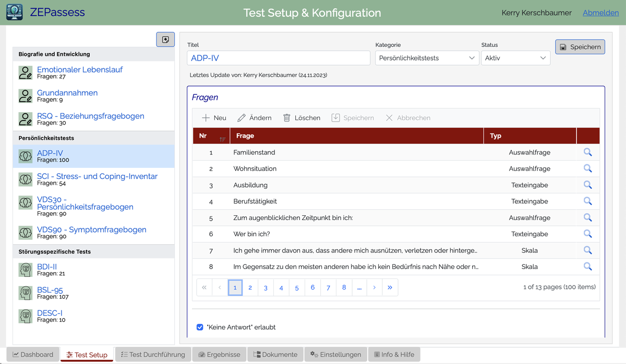View details of question Familienstand via magnifier
626x364 pixels.
tap(587, 152)
